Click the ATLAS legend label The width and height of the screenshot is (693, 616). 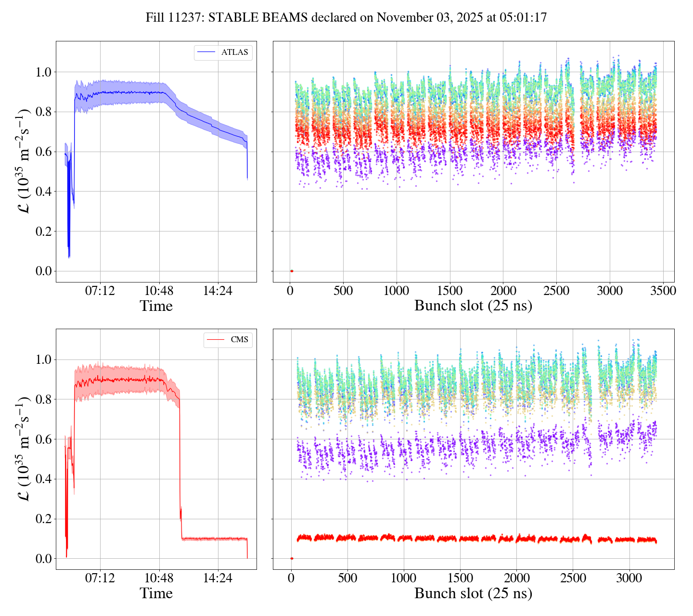click(234, 52)
